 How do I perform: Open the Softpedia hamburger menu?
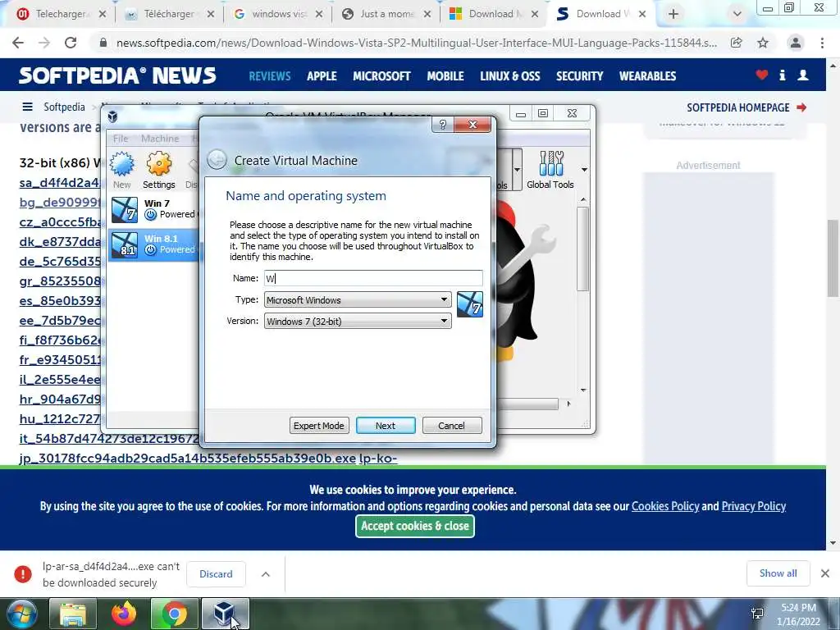[x=27, y=107]
